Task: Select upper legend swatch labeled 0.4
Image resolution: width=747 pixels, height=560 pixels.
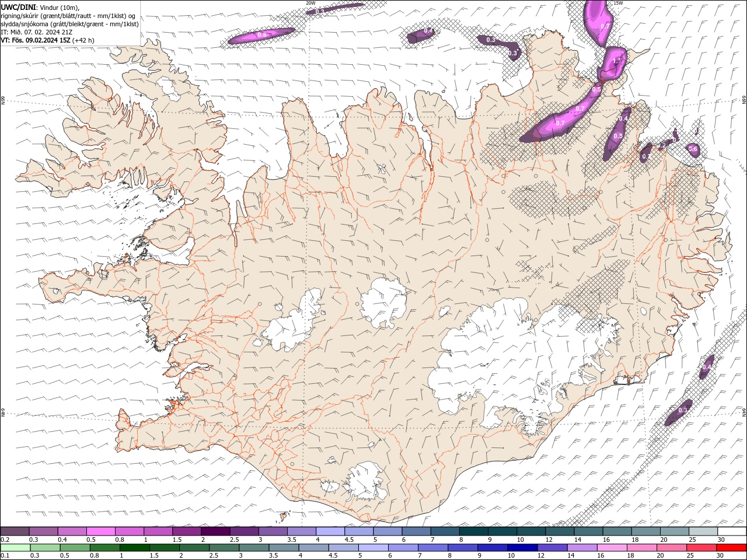Action: [x=72, y=531]
